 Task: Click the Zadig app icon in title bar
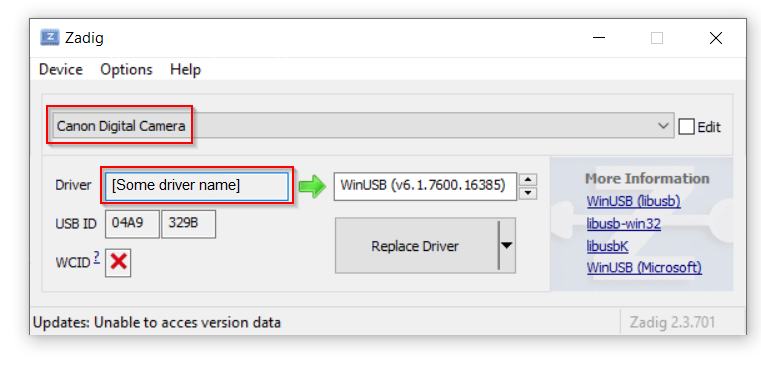(50, 37)
